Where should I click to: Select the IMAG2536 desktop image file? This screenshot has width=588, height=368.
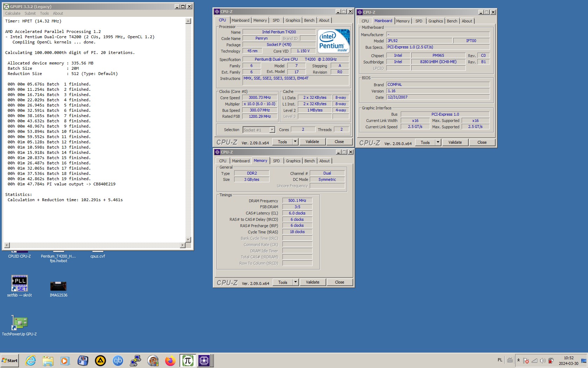pyautogui.click(x=58, y=288)
